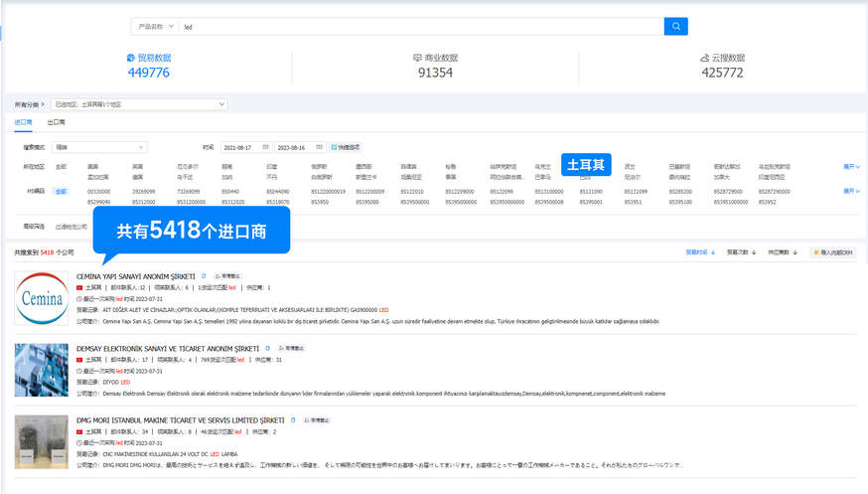The image size is (868, 494).
Task: Click the calendar icon in the end date field
Action: 320,147
